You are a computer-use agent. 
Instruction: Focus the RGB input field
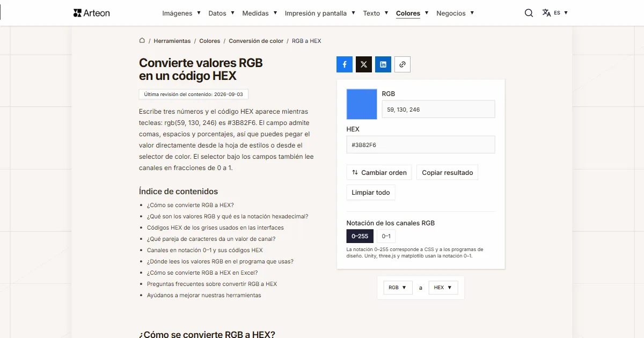(438, 109)
